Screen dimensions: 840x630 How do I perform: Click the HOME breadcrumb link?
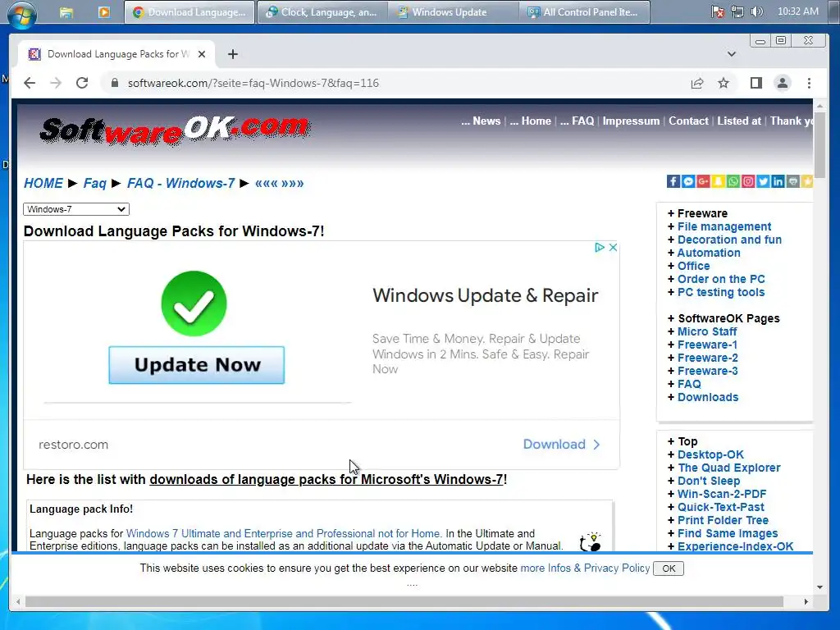[x=43, y=183]
